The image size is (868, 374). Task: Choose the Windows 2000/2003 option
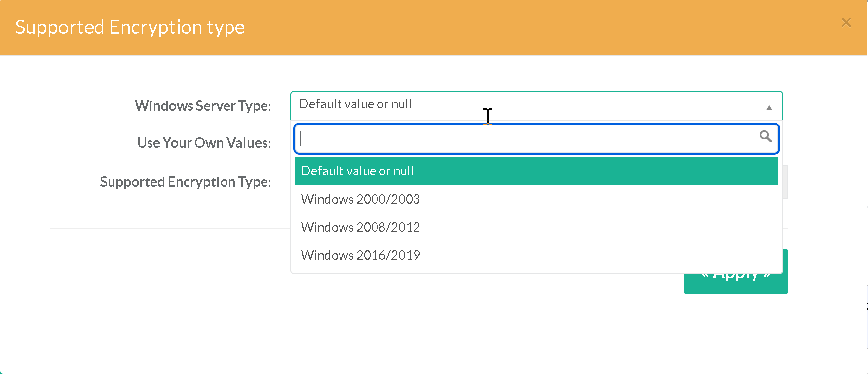[361, 199]
